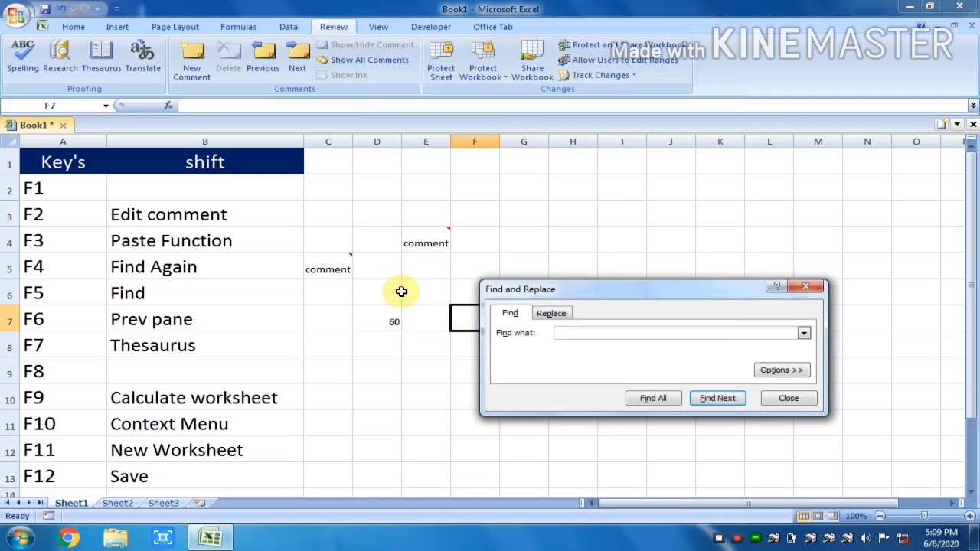Switch to Page Break Preview
The width and height of the screenshot is (980, 551).
pos(832,516)
